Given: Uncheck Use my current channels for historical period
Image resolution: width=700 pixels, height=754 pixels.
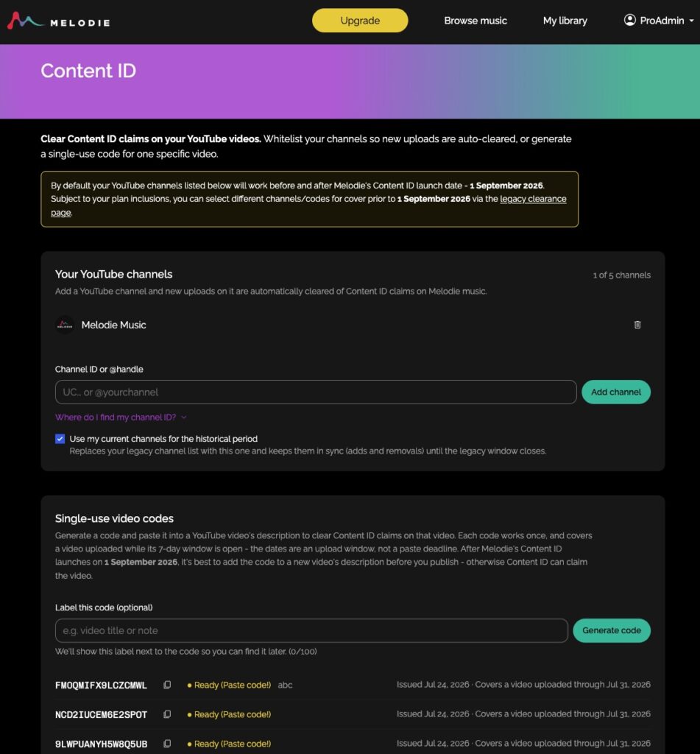Looking at the screenshot, I should coord(60,439).
